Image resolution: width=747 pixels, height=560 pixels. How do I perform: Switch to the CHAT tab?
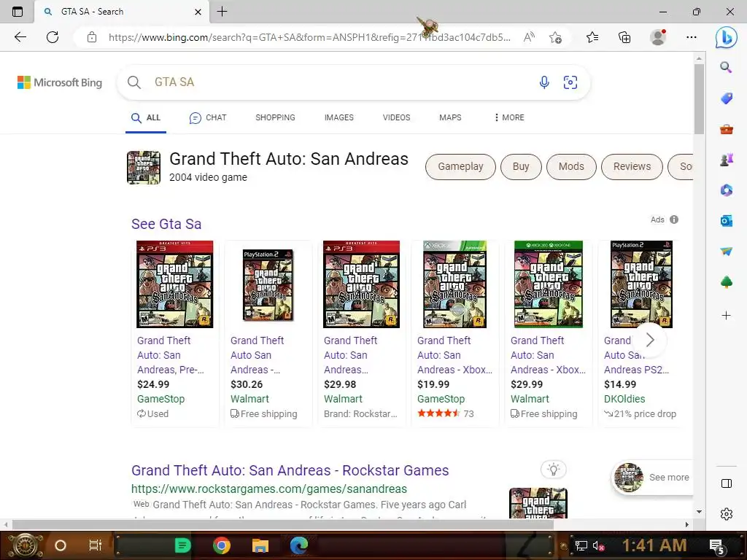208,117
